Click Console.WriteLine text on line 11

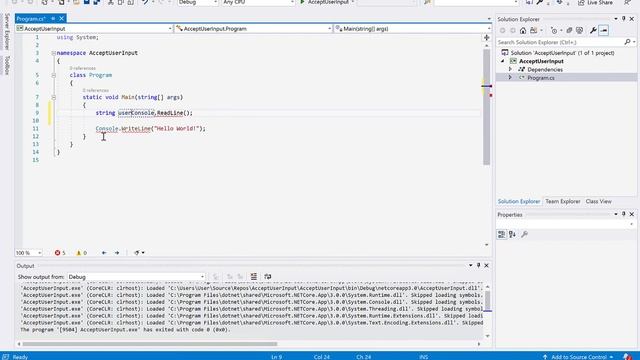[123, 129]
